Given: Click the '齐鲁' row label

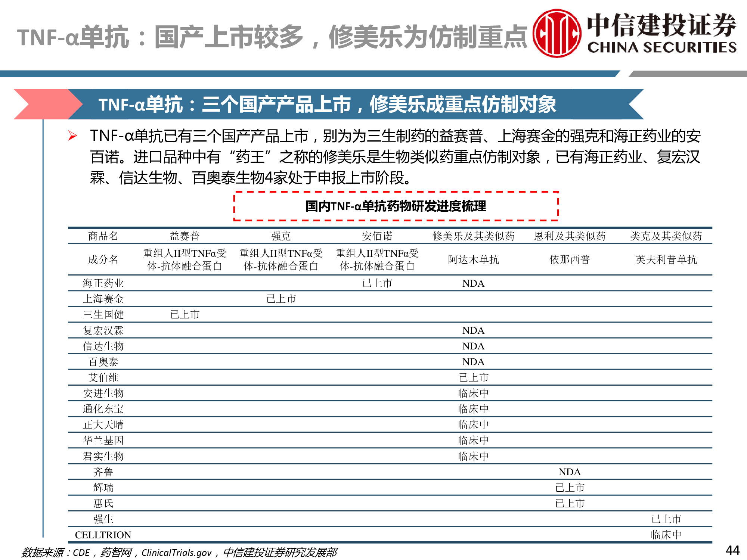Looking at the screenshot, I should 103,472.
